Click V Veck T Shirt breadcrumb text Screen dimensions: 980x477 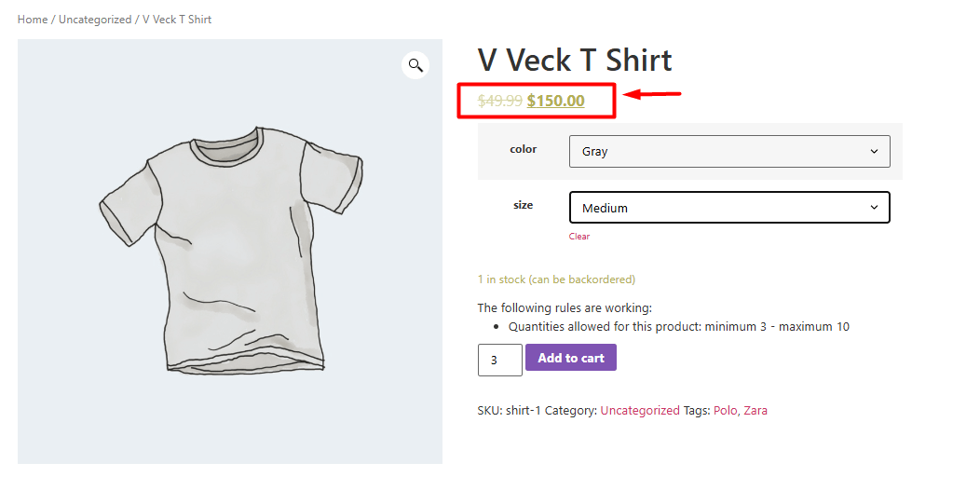pos(177,20)
